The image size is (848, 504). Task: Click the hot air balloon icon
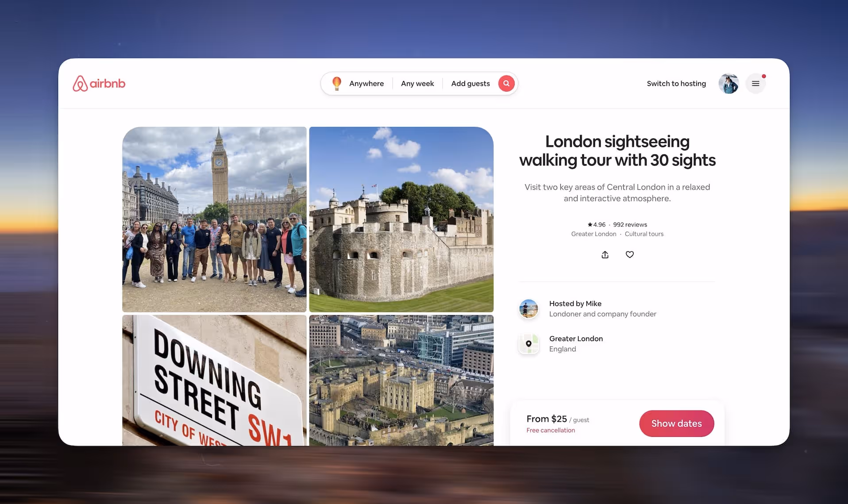pyautogui.click(x=337, y=83)
